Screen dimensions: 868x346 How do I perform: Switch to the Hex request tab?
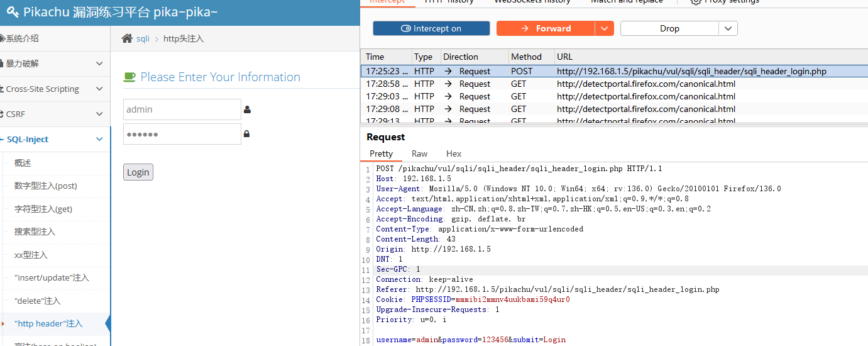[x=454, y=153]
